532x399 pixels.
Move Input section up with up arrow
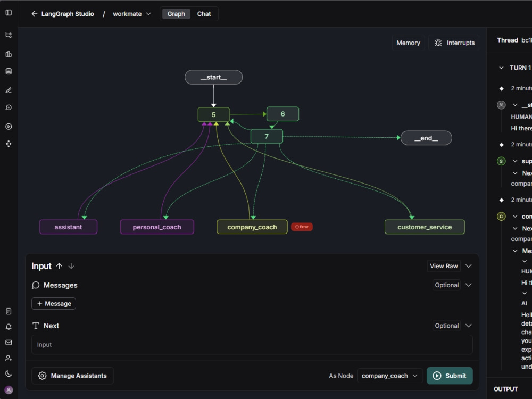[x=59, y=266]
